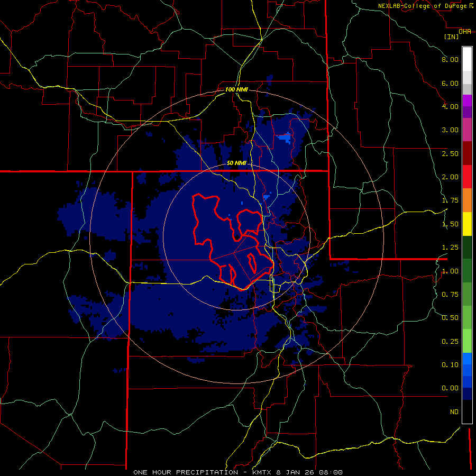
Task: Click the 8 JAN 26 08:00 timestamp
Action: coord(309,472)
